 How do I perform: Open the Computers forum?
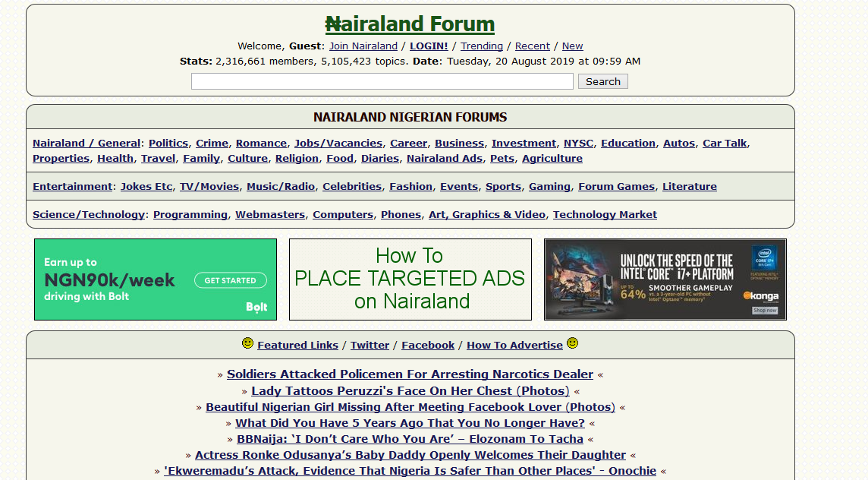[x=343, y=214]
